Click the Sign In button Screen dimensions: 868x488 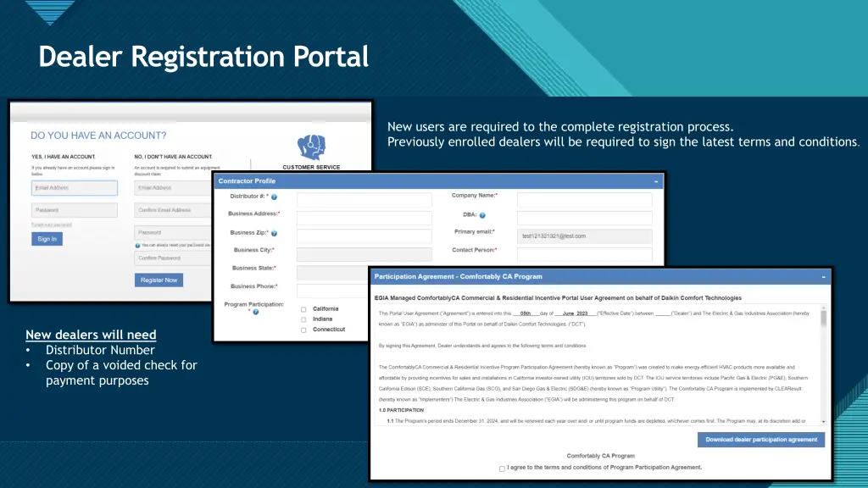coord(47,239)
